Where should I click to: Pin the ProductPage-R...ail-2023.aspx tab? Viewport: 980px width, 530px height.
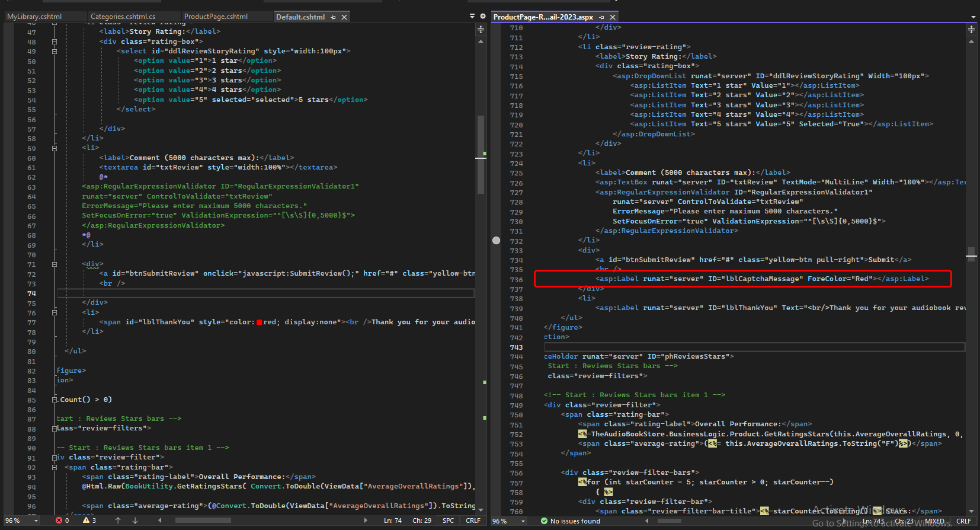coord(602,17)
